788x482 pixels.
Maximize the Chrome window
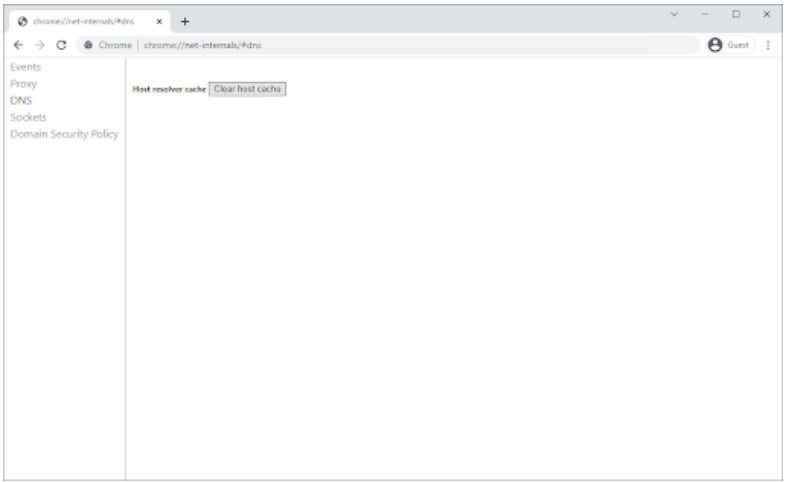click(736, 14)
